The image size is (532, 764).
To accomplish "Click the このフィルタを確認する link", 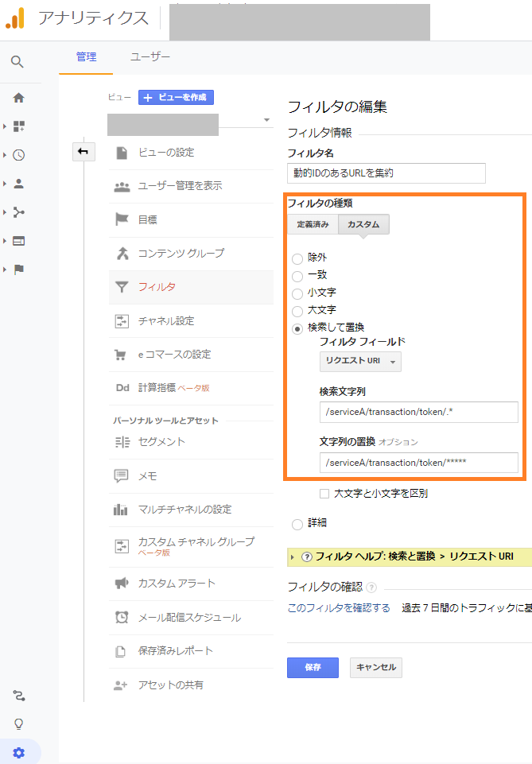I will [x=339, y=608].
